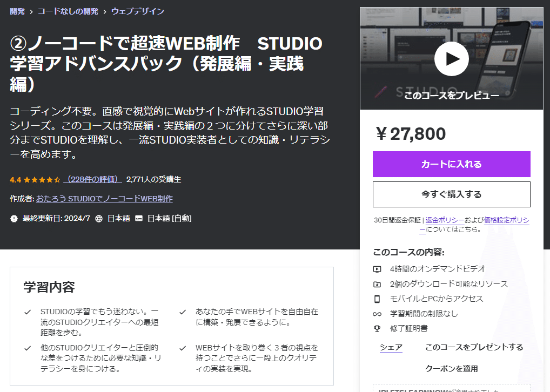This screenshot has width=550, height=392.
Task: Click the update icon next to 最終更新日
Action: pos(14,218)
